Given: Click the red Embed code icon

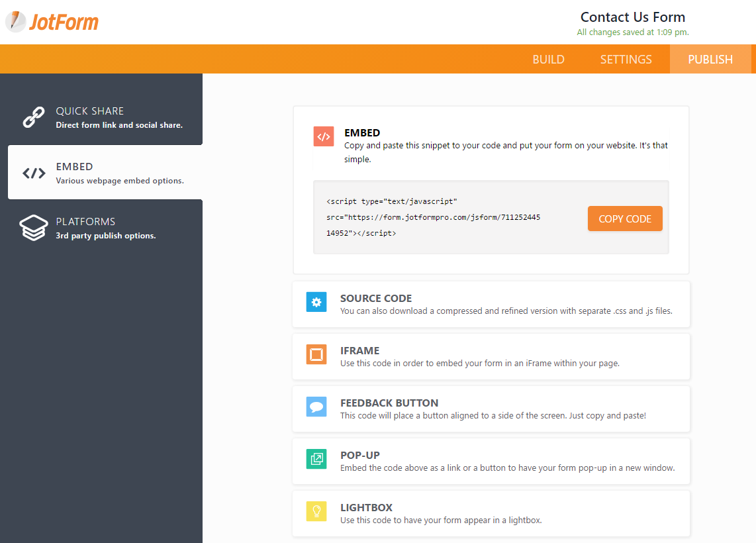Looking at the screenshot, I should click(x=324, y=136).
